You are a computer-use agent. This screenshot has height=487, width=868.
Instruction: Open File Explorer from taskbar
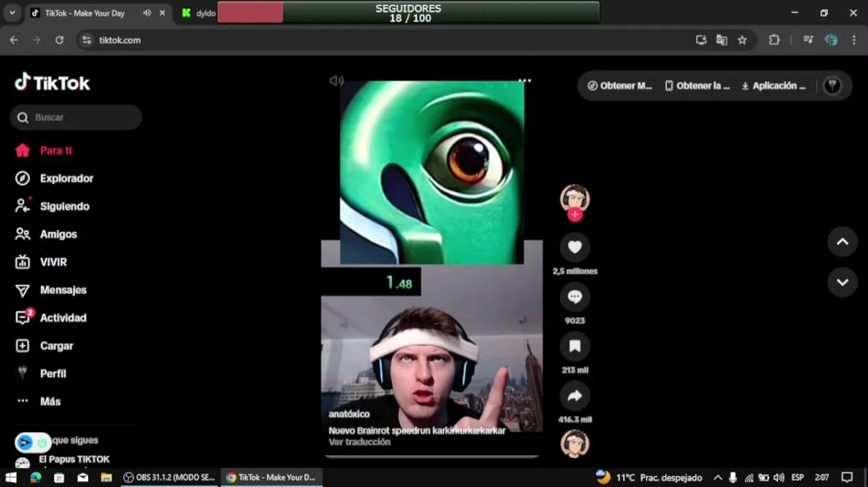pyautogui.click(x=106, y=478)
